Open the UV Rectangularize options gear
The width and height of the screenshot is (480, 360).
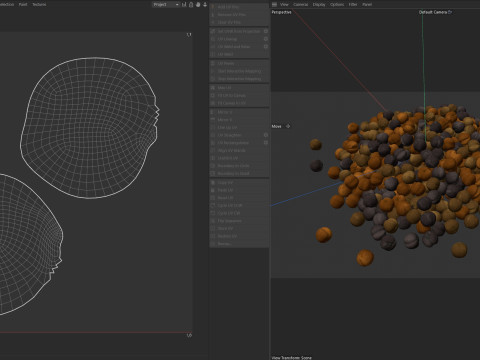pyautogui.click(x=266, y=143)
